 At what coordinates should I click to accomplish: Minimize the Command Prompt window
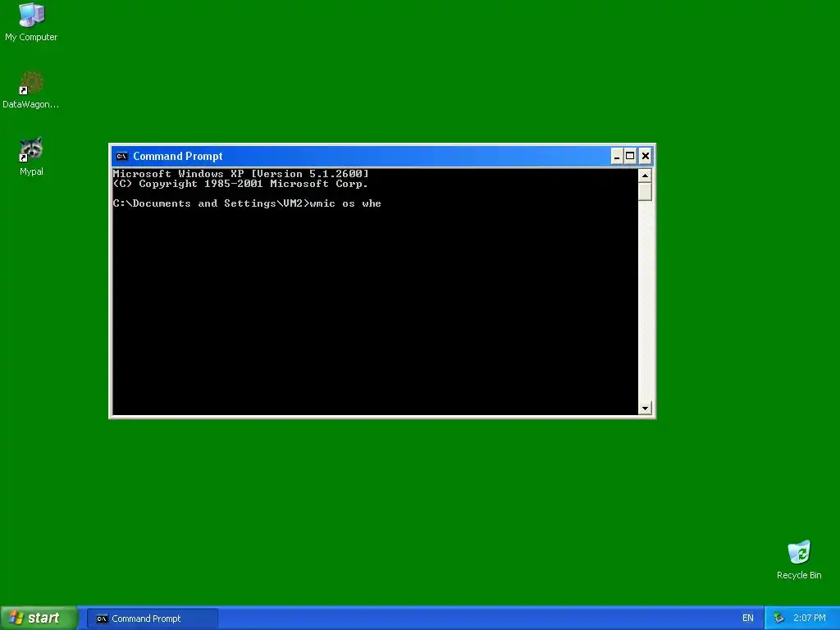617,156
